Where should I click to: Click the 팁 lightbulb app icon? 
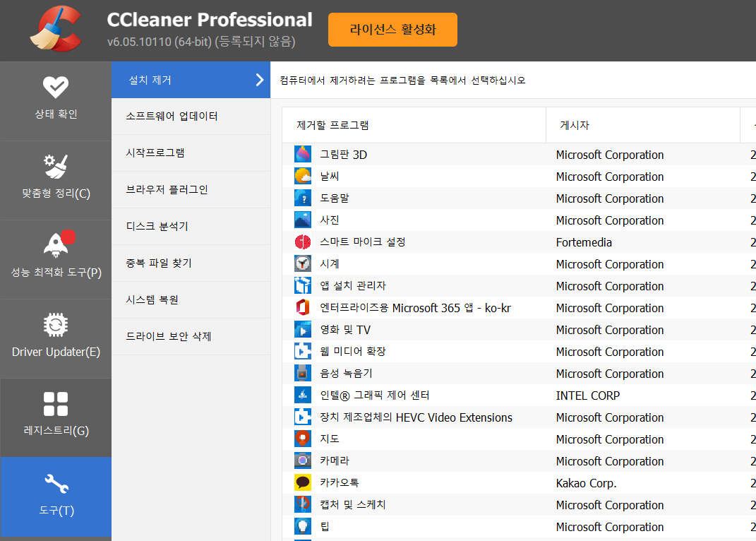[303, 527]
